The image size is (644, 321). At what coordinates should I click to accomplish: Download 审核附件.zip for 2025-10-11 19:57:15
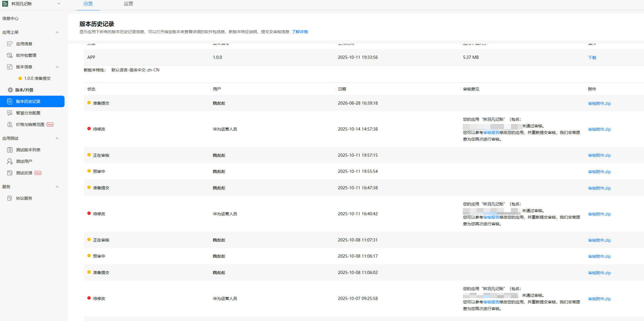tap(599, 155)
